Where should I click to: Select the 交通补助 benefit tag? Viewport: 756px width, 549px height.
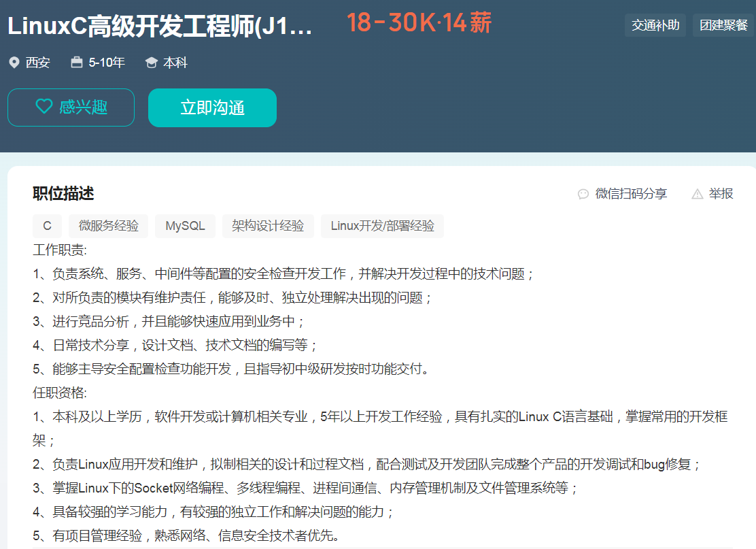coord(655,25)
